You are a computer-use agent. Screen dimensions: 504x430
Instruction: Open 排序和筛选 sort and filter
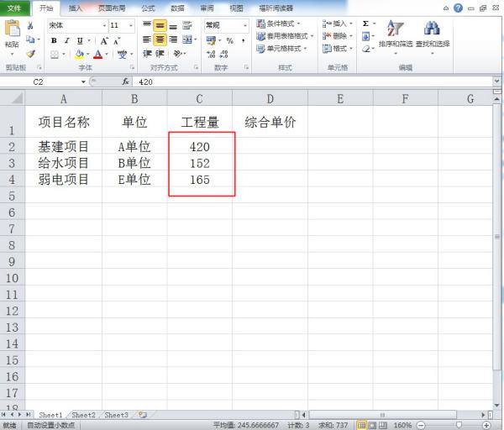tap(396, 37)
